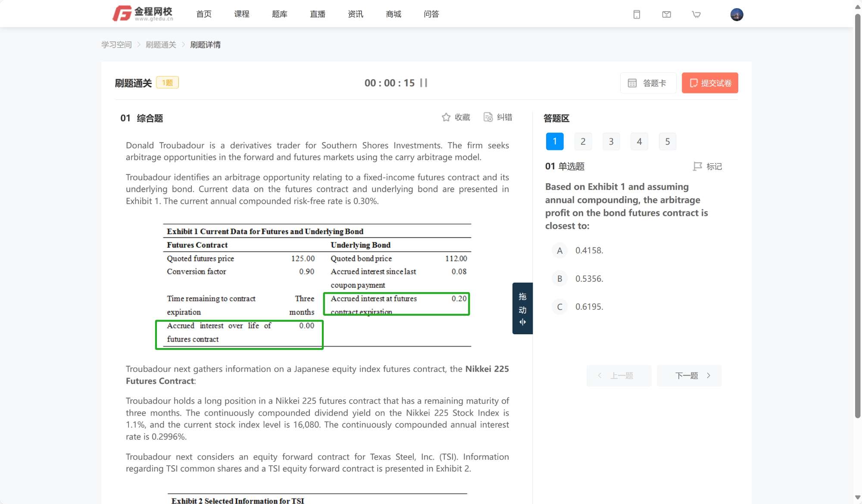This screenshot has height=504, width=862.
Task: Click the user avatar picture
Action: [737, 15]
